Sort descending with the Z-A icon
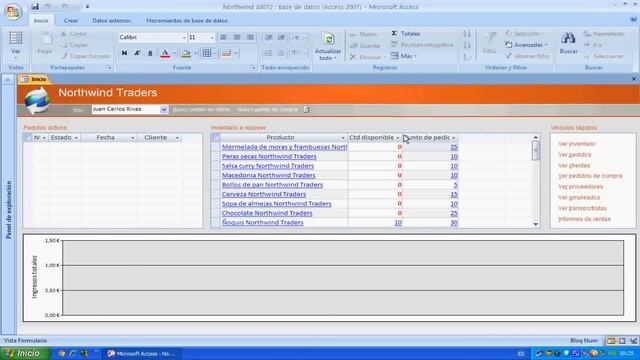Image resolution: width=640 pixels, height=360 pixels. coord(467,45)
